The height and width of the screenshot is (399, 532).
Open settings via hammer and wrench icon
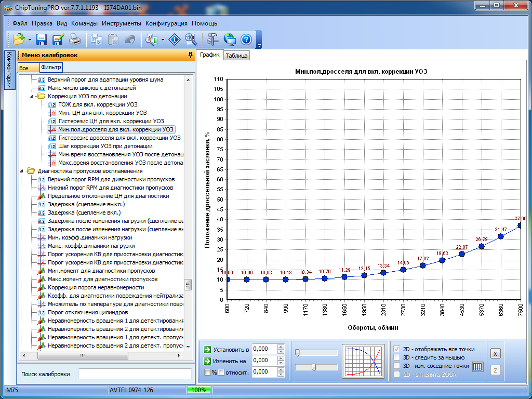[212, 39]
